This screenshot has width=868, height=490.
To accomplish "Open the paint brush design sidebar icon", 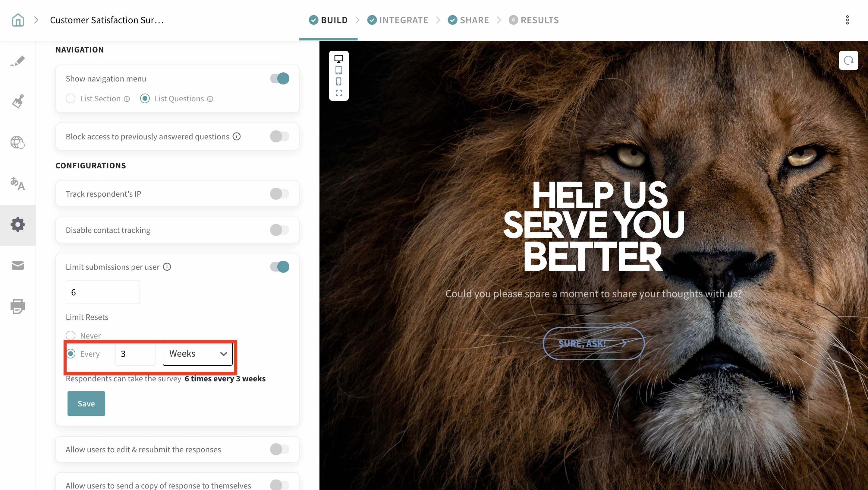I will click(18, 101).
